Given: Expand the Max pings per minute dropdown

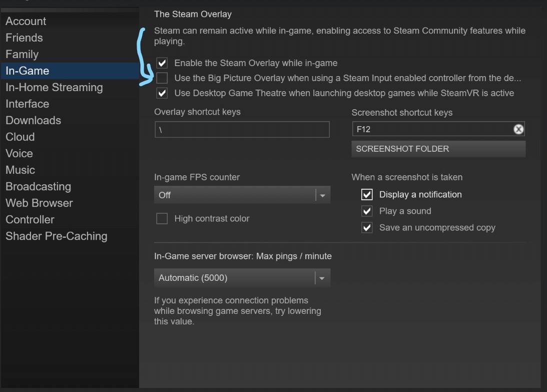Looking at the screenshot, I should point(242,278).
